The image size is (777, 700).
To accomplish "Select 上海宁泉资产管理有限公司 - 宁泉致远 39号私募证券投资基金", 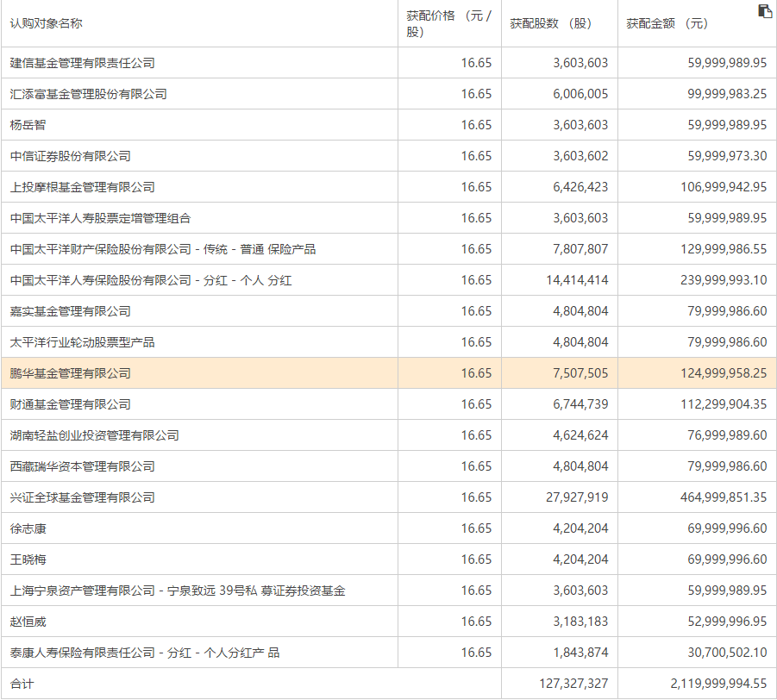I will tap(178, 591).
